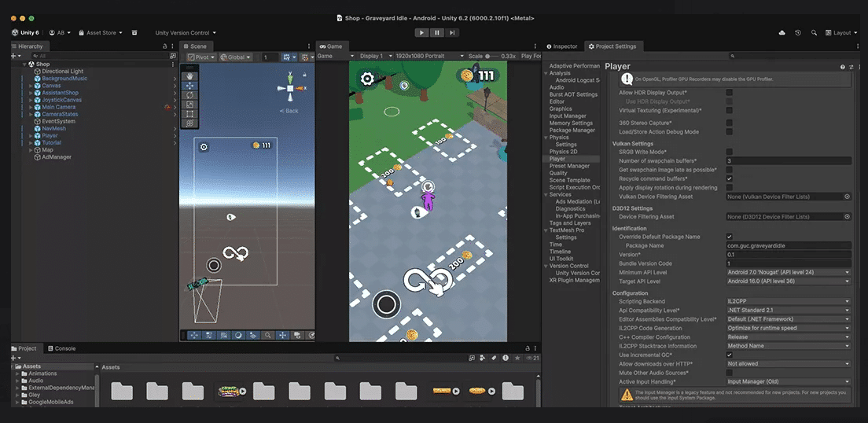This screenshot has width=868, height=423.
Task: Switch to the Console tab
Action: click(61, 348)
